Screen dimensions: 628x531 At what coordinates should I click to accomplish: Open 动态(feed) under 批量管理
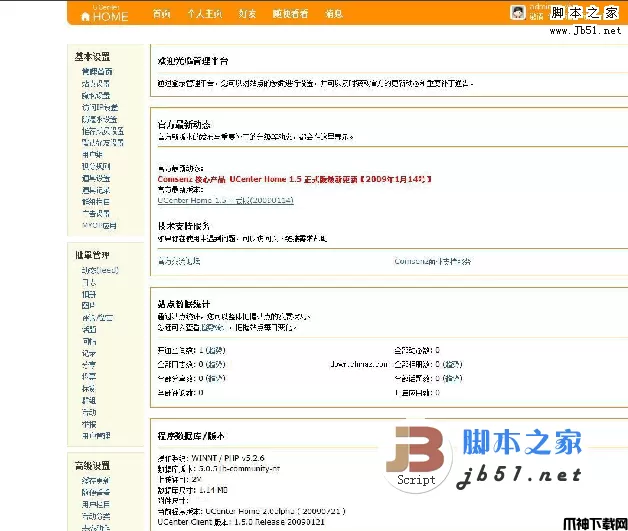pyautogui.click(x=100, y=270)
